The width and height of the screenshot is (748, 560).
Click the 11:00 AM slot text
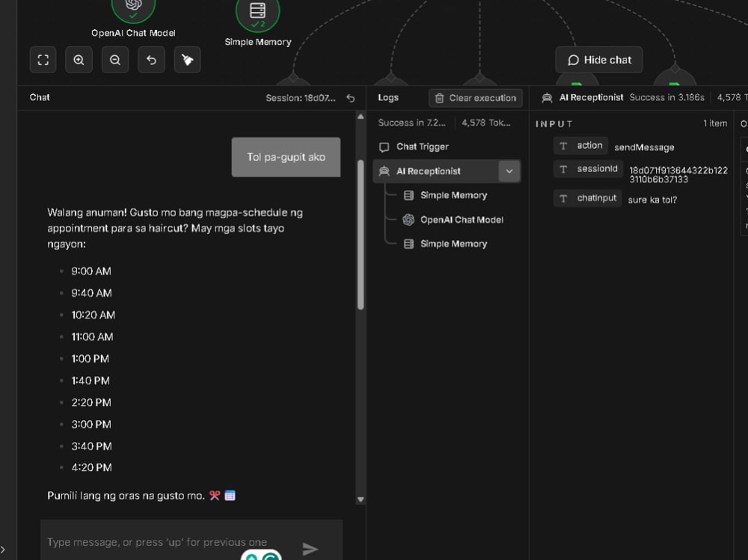[92, 337]
